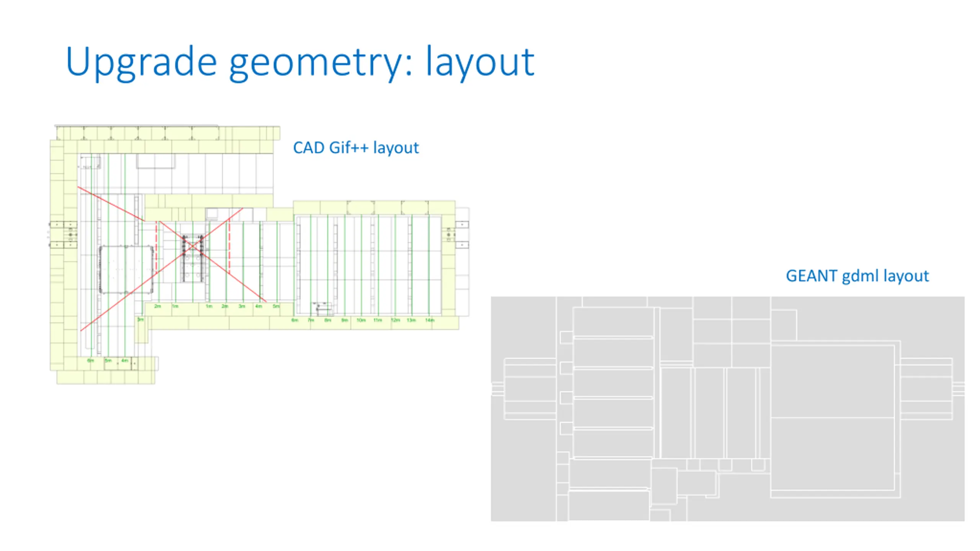Select the grey GEANT gdml geometry image

727,409
